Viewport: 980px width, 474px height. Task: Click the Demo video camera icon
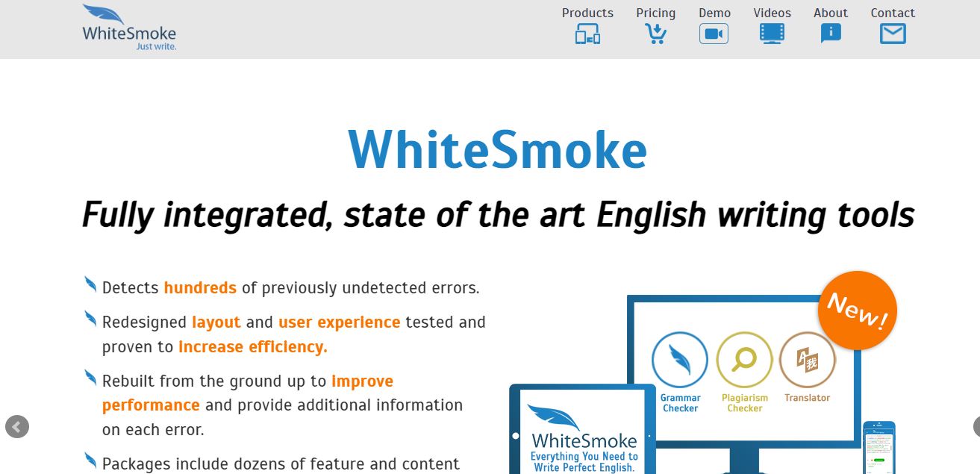point(714,34)
